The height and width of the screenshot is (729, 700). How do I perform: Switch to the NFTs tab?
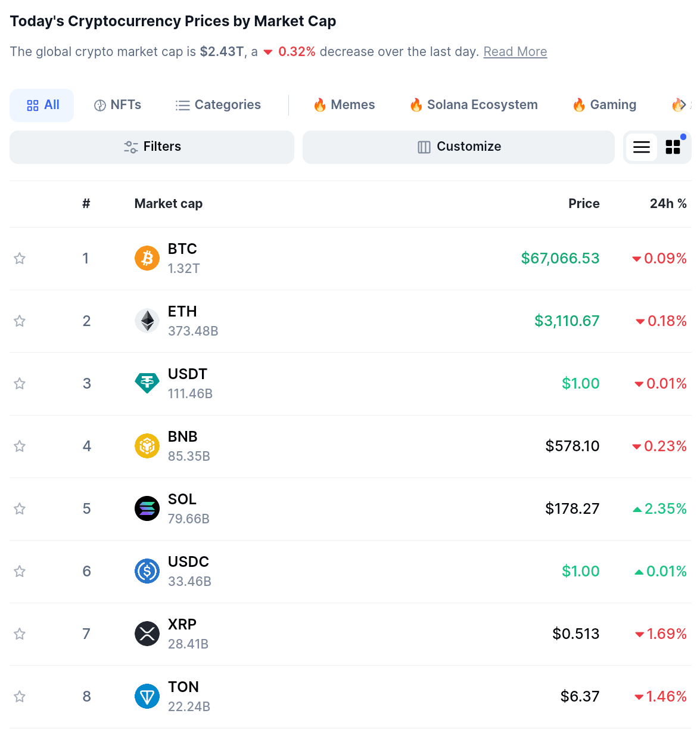[x=118, y=105]
